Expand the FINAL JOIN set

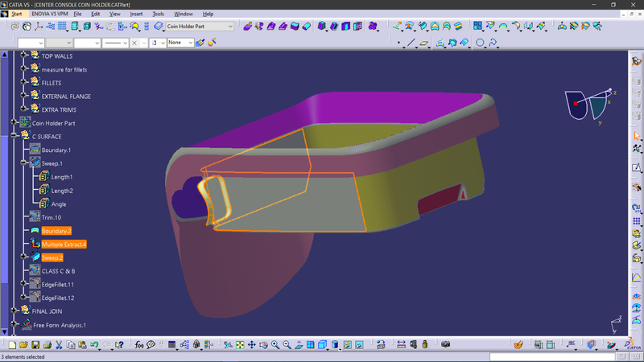click(14, 311)
